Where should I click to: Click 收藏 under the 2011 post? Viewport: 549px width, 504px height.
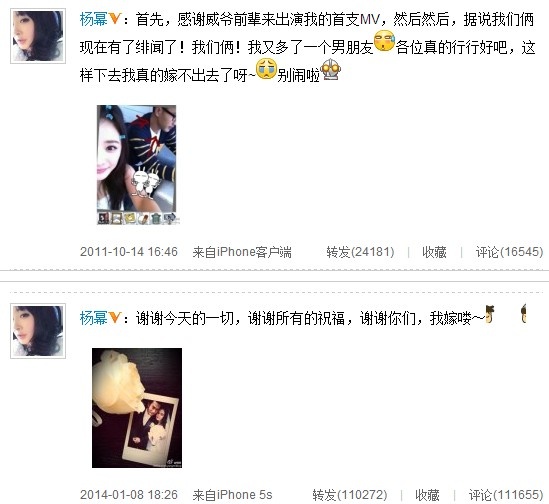[434, 252]
